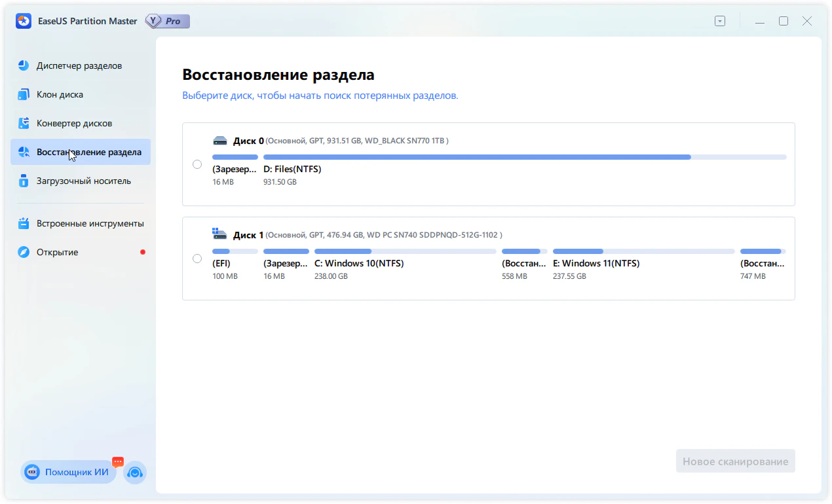This screenshot has width=832, height=504.
Task: Select the Диск 0 radio button
Action: 197,164
